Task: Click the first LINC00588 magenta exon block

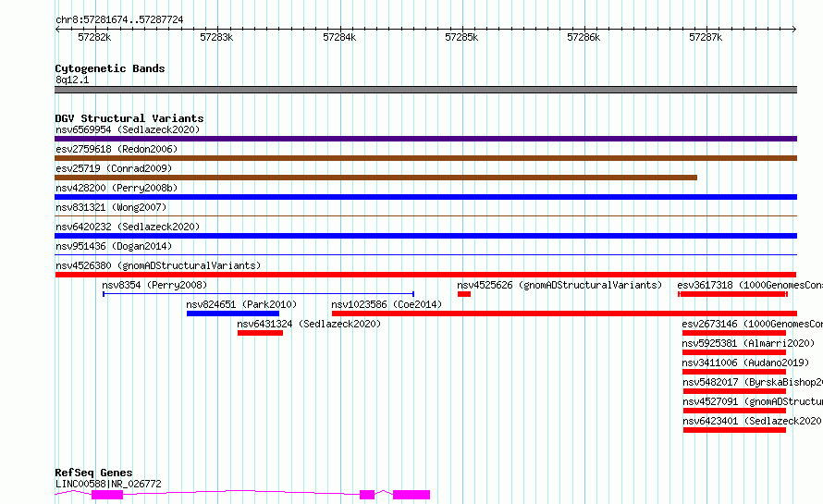Action: coord(107,495)
